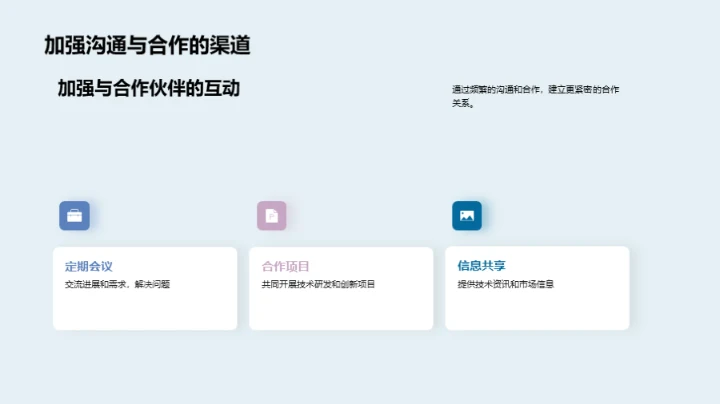Screen dimensions: 720x404
Task: Select the 定期会议 card heading
Action: (x=89, y=266)
